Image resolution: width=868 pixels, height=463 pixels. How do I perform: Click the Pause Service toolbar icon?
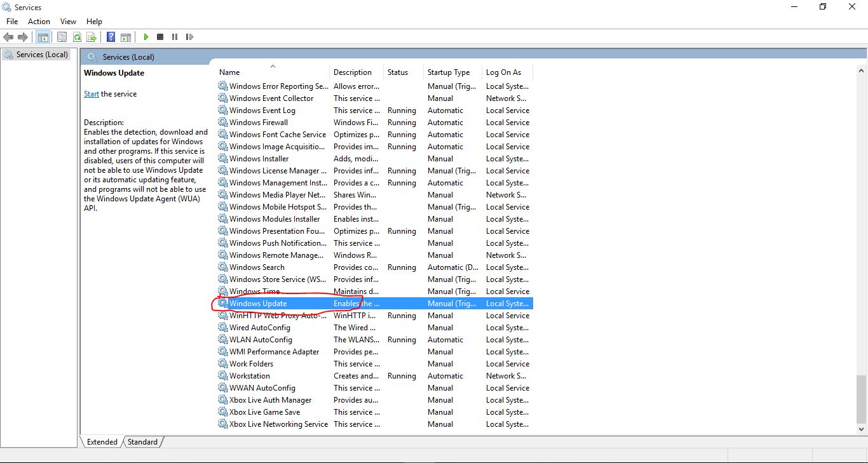pos(175,37)
